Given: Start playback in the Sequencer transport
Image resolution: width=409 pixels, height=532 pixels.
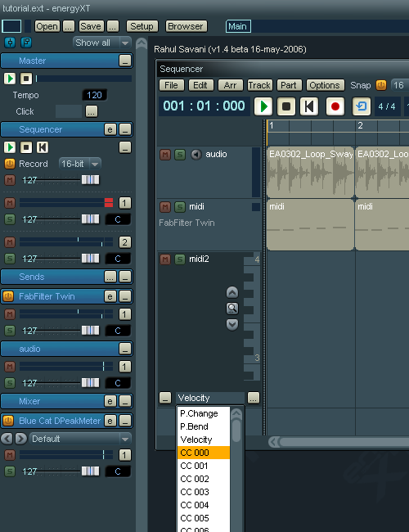Looking at the screenshot, I should [263, 106].
